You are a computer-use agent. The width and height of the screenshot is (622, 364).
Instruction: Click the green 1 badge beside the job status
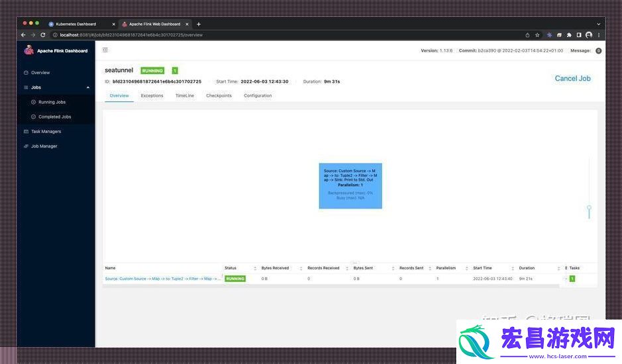(x=174, y=71)
